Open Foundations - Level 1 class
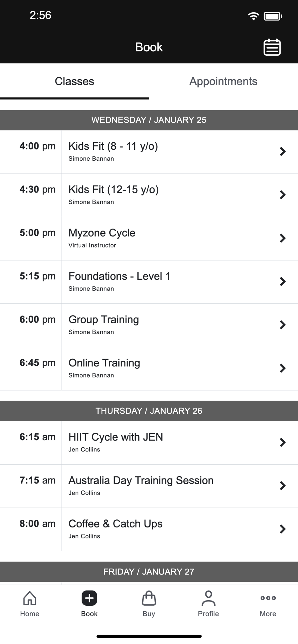The image size is (298, 644). [149, 282]
